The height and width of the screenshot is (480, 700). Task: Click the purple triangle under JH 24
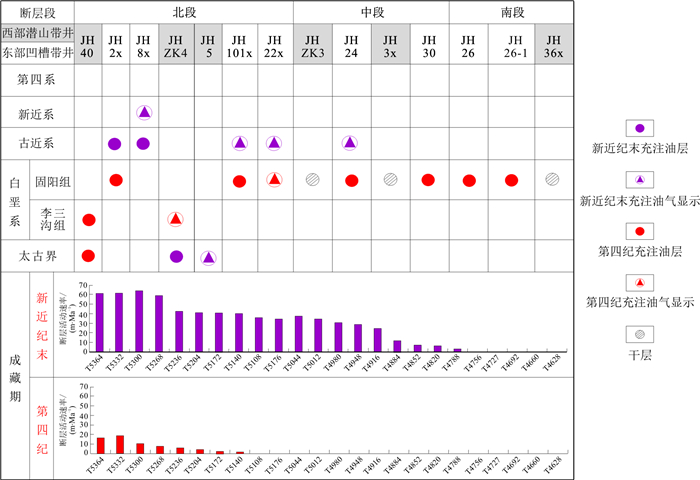pos(351,143)
